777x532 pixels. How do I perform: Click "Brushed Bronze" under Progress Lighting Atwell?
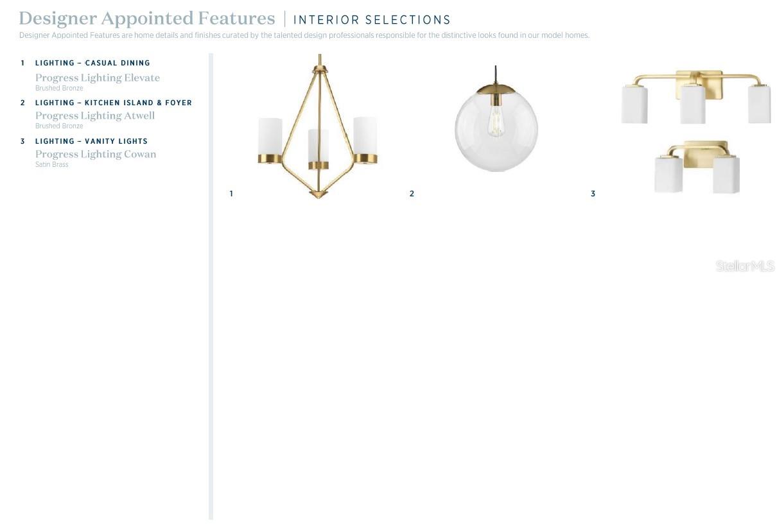click(59, 126)
